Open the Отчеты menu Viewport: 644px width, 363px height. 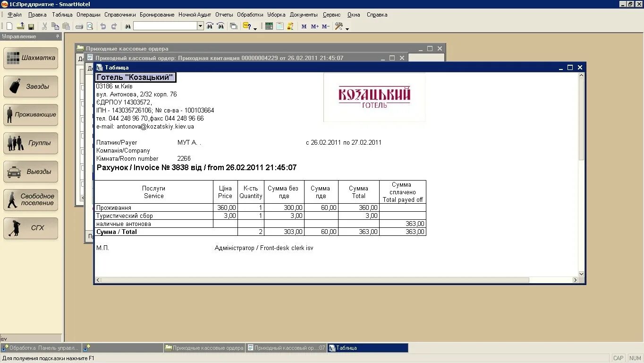(224, 15)
